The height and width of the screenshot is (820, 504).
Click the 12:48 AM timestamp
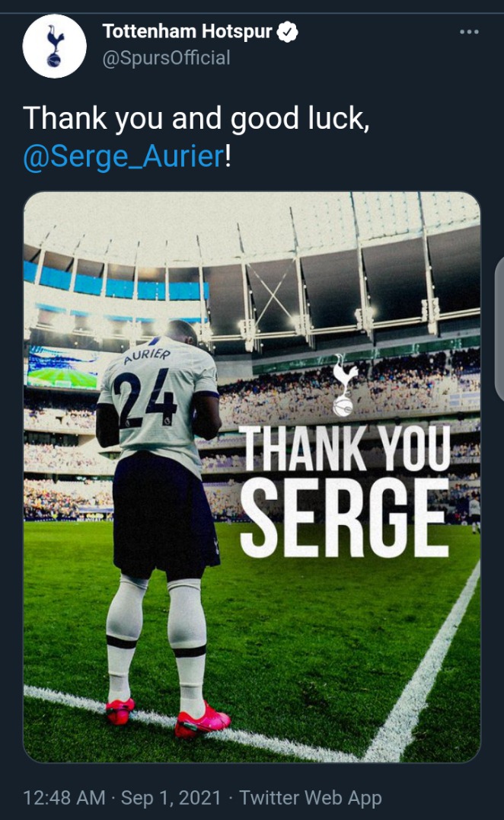[x=64, y=797]
